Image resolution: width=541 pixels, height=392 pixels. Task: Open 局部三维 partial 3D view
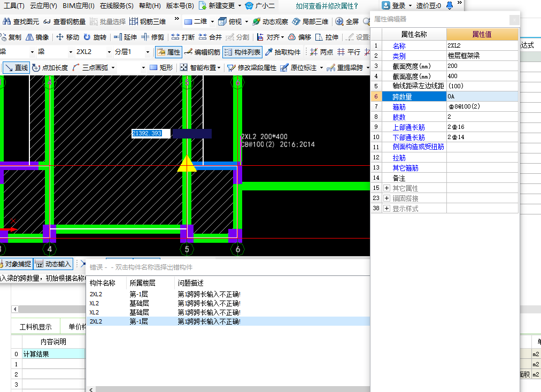click(x=310, y=21)
